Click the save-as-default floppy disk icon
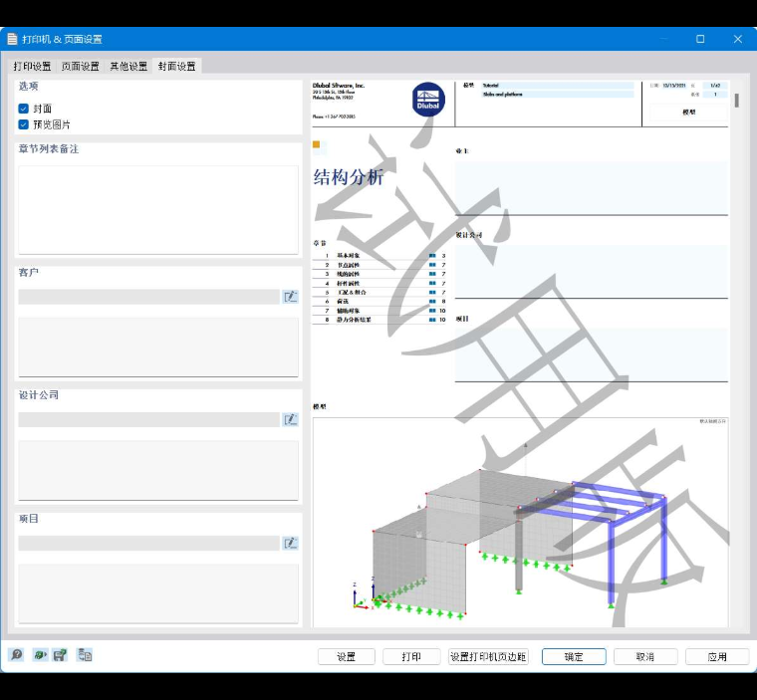Image resolution: width=757 pixels, height=700 pixels. (61, 654)
